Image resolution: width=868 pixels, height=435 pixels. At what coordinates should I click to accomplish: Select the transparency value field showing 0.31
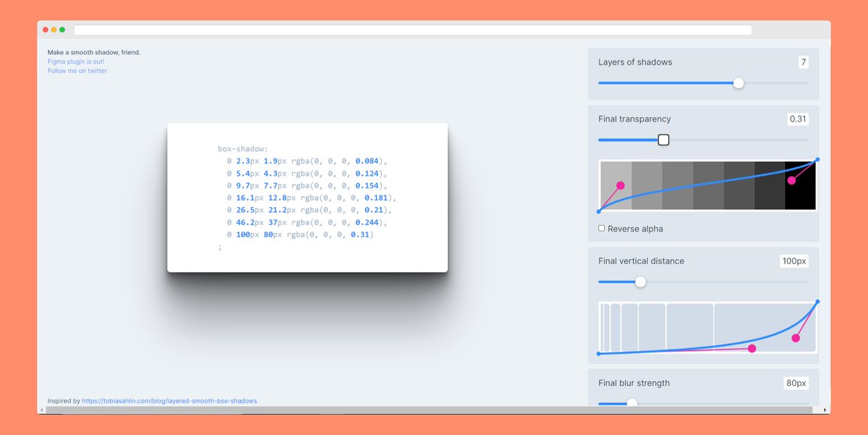point(796,119)
